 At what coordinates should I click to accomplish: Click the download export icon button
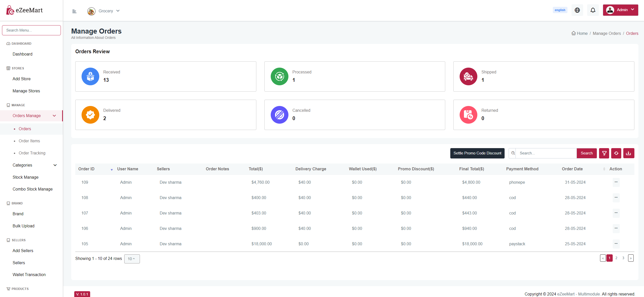point(629,153)
